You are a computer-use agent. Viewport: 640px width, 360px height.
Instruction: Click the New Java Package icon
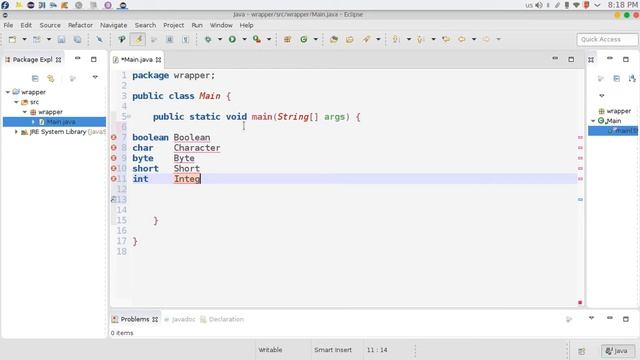287,40
